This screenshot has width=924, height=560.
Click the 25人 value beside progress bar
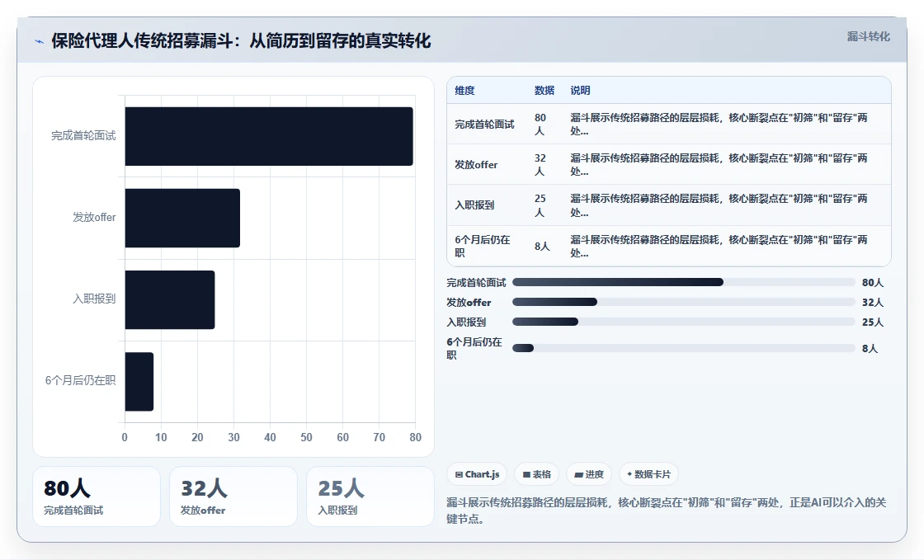pos(873,322)
